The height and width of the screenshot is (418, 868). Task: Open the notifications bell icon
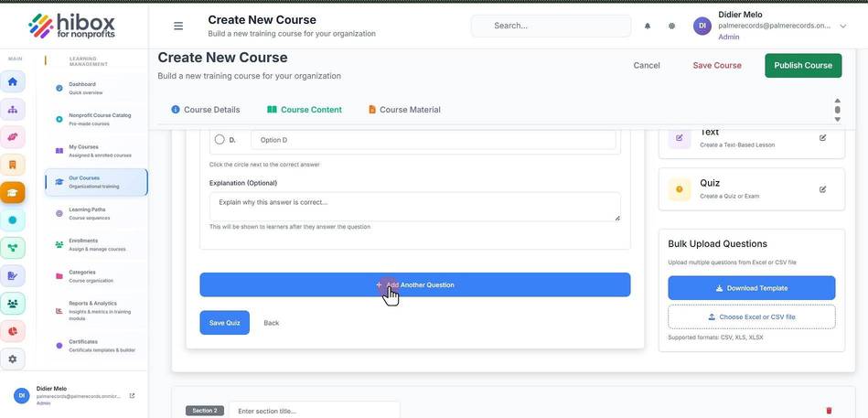[648, 26]
